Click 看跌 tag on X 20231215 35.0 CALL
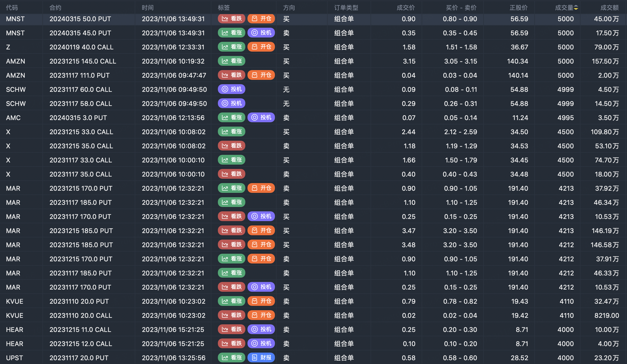Image resolution: width=627 pixels, height=364 pixels. point(231,146)
